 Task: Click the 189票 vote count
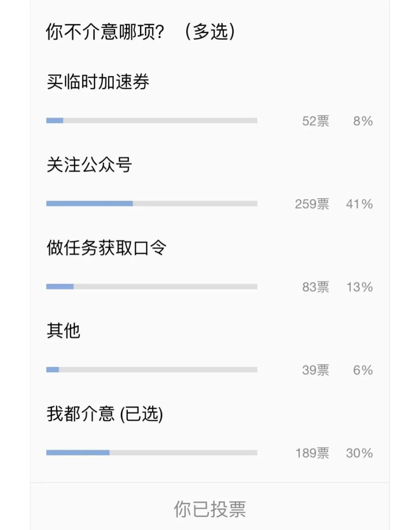[312, 453]
